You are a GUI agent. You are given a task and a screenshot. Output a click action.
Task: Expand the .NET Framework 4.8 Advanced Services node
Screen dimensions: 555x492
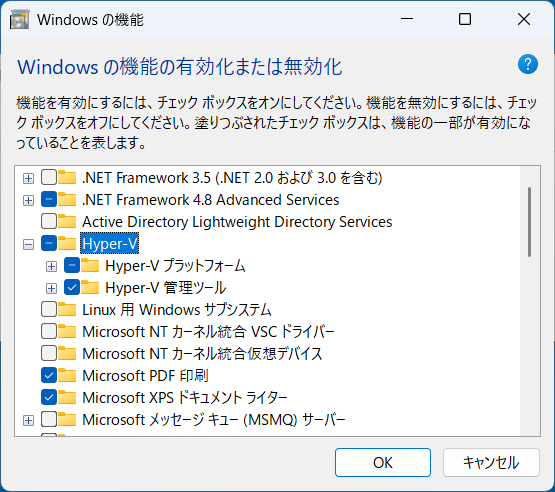[x=28, y=200]
